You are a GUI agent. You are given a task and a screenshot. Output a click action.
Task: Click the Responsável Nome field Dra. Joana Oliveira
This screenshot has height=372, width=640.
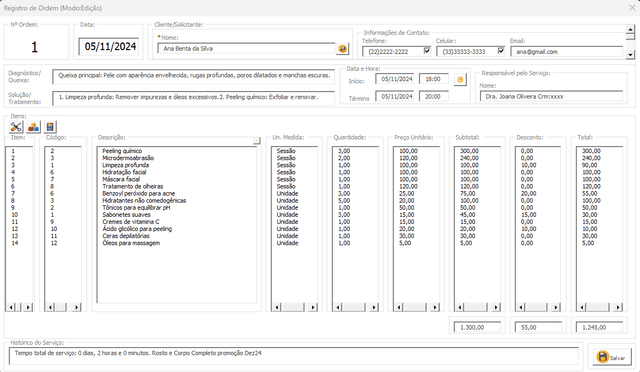tap(551, 97)
